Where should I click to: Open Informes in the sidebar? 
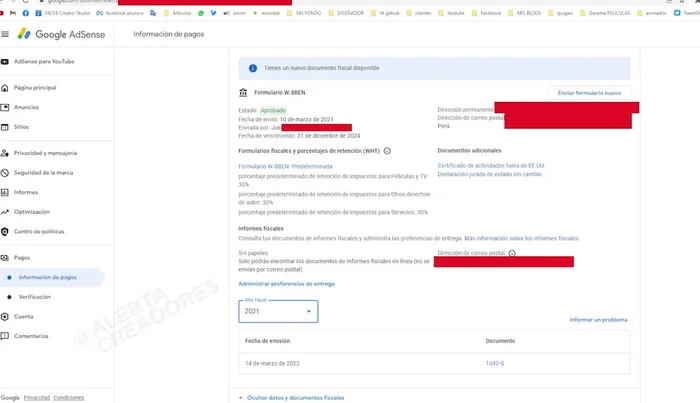(26, 192)
